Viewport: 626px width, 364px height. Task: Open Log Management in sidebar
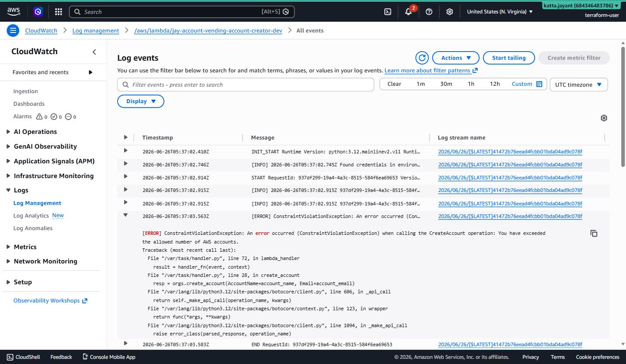pyautogui.click(x=37, y=203)
